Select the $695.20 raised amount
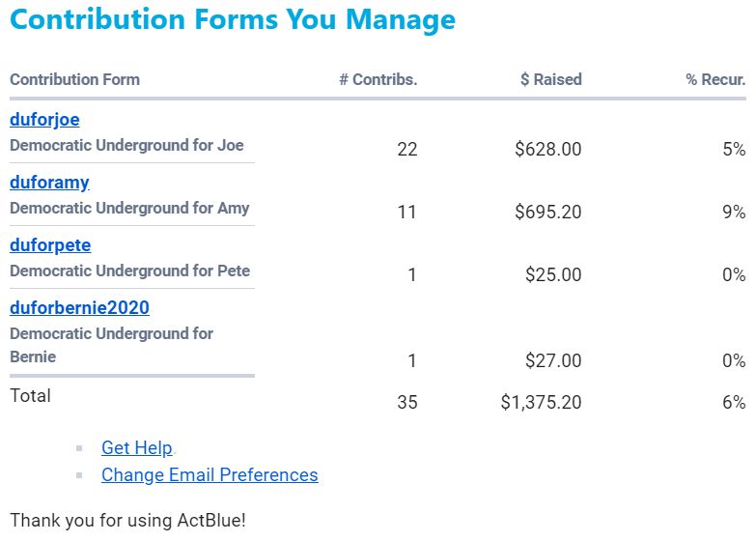This screenshot has height=542, width=756. pyautogui.click(x=547, y=212)
